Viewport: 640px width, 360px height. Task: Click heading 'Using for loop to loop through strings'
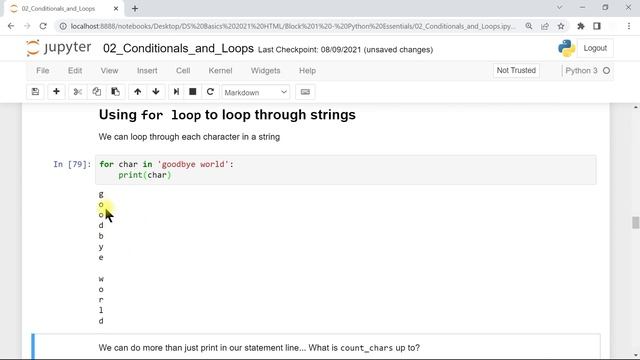(227, 115)
